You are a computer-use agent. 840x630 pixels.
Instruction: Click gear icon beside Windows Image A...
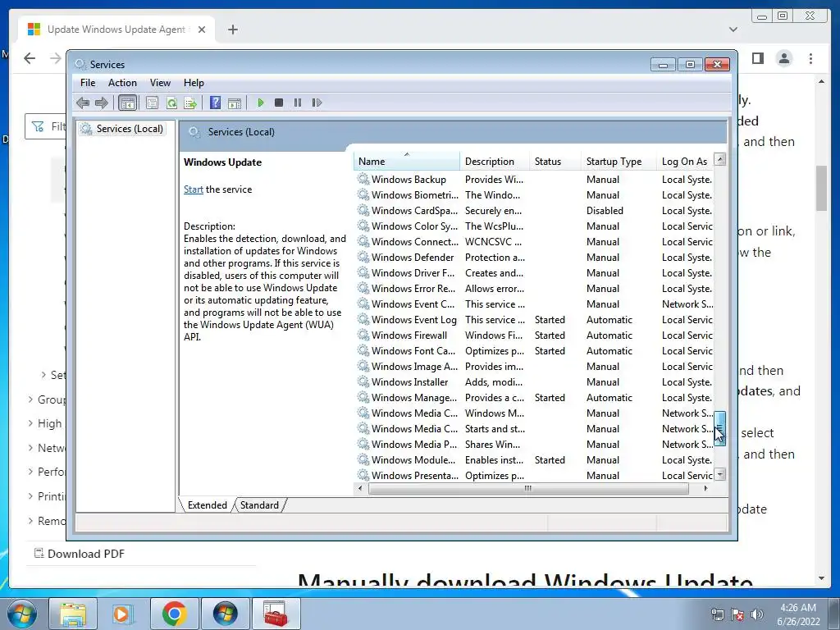363,367
